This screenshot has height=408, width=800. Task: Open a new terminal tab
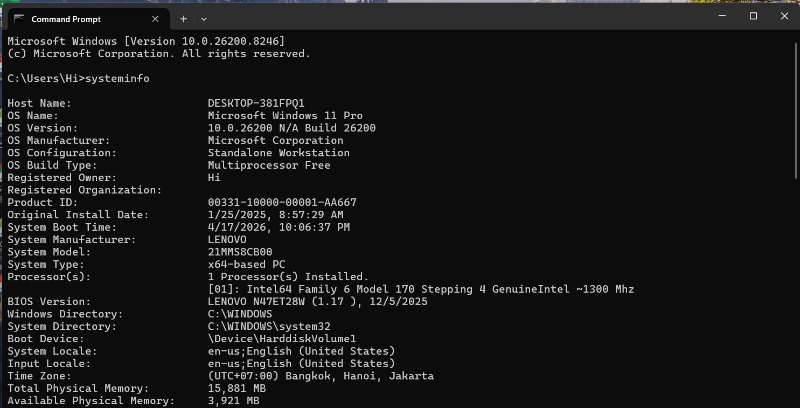(183, 18)
